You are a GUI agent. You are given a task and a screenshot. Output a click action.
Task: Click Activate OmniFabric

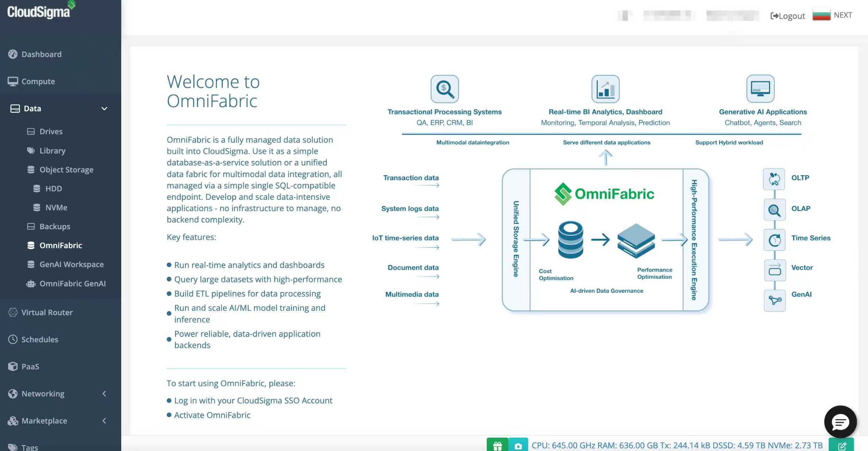click(x=212, y=415)
